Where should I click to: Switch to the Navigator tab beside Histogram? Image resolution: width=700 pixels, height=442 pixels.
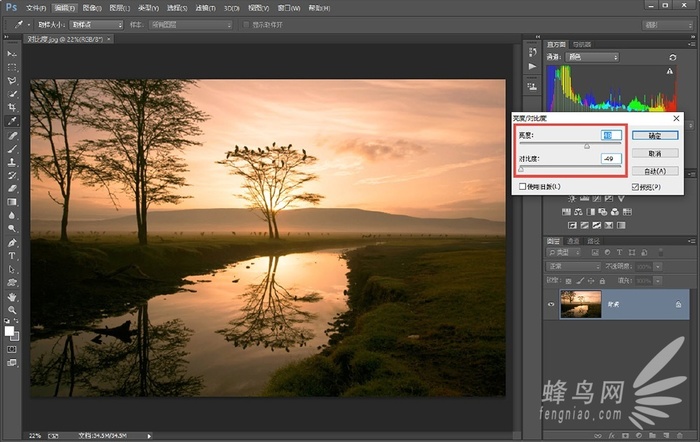coord(582,45)
